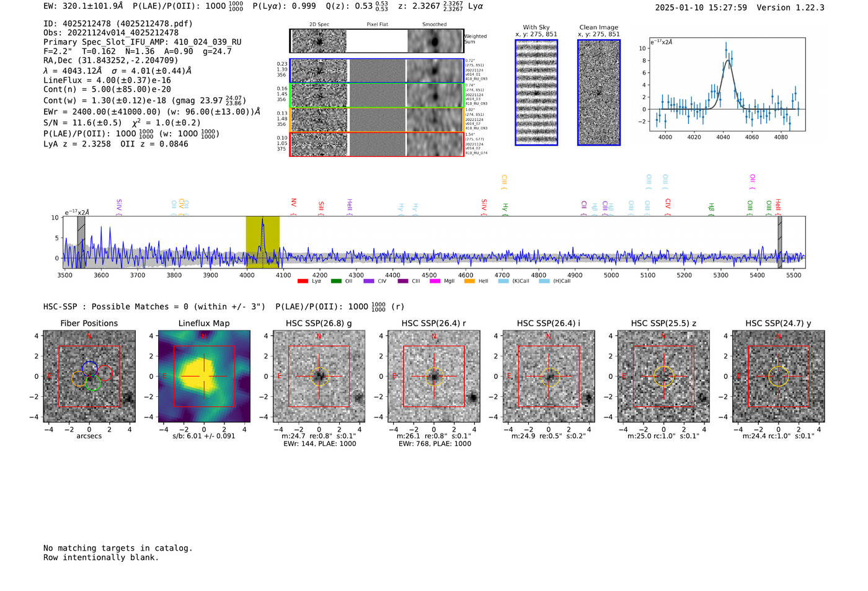Click the Q(z): 0.53 header value

coord(357,6)
